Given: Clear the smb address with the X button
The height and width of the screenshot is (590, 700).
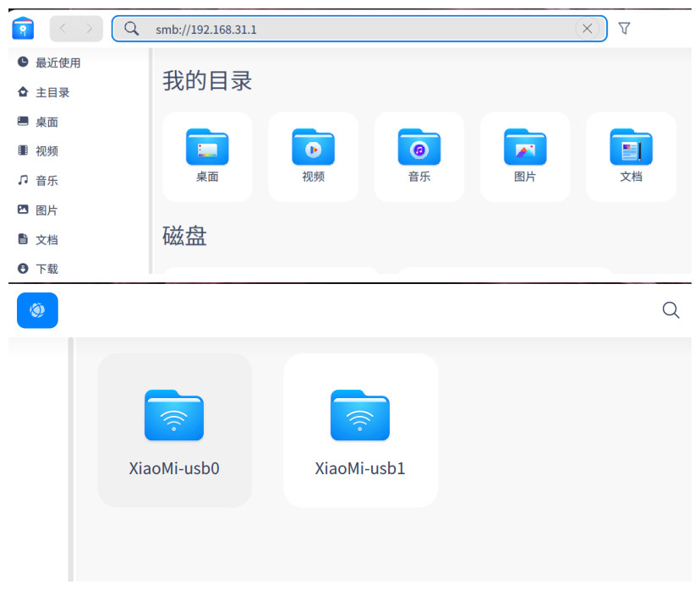Looking at the screenshot, I should (x=588, y=28).
